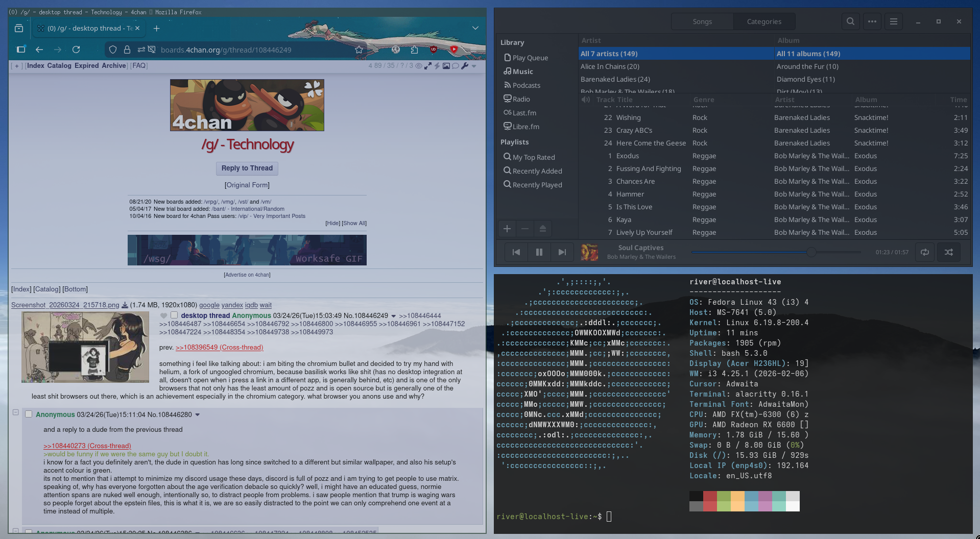The height and width of the screenshot is (539, 980).
Task: Skip to next track
Action: pyautogui.click(x=562, y=252)
